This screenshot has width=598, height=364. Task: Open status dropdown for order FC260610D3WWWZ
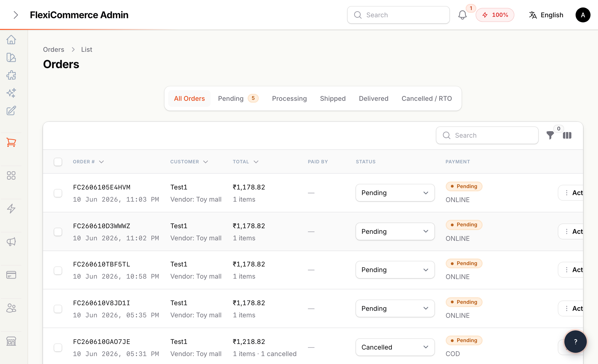pos(395,231)
